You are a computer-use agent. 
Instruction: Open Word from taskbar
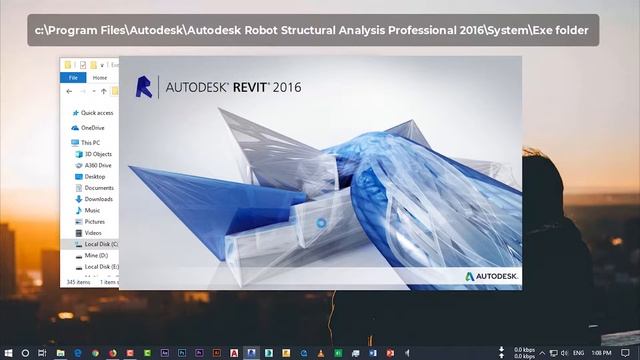coord(373,353)
